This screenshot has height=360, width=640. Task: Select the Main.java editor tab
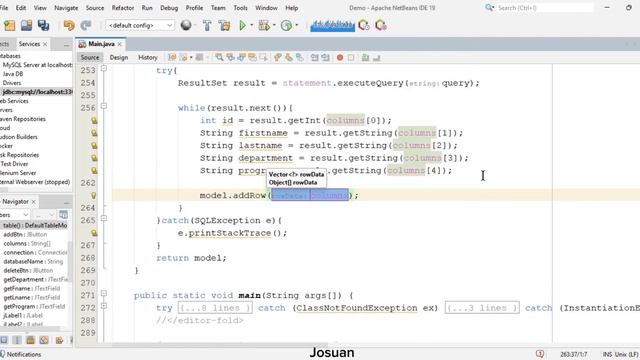click(101, 44)
